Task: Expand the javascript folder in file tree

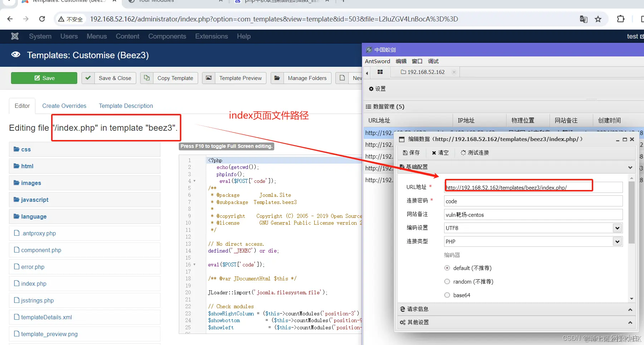Action: tap(84, 200)
